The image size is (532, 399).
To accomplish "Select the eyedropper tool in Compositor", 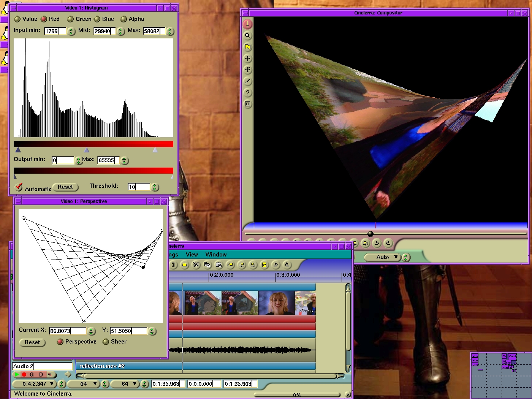I will click(x=247, y=81).
